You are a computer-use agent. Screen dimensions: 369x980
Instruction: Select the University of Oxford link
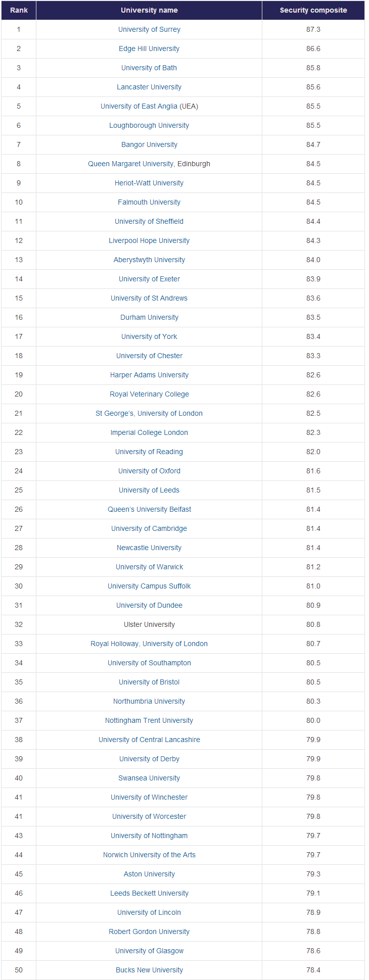coord(149,471)
